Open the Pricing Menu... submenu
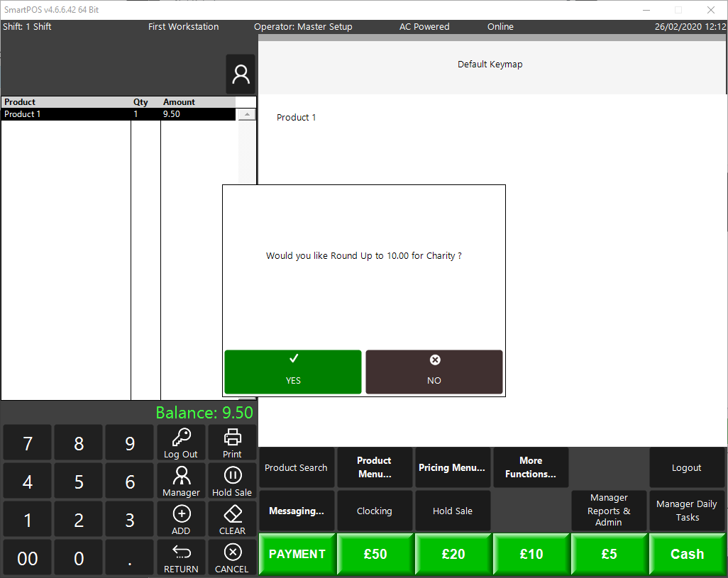Screen dimensions: 728x578 pyautogui.click(x=453, y=467)
